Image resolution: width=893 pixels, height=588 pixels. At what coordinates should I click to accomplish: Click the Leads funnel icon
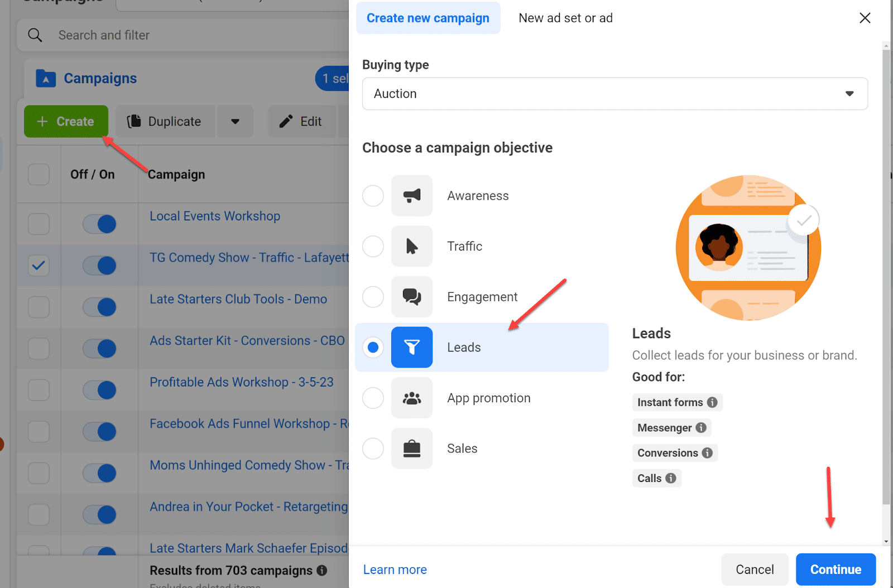[x=412, y=347]
